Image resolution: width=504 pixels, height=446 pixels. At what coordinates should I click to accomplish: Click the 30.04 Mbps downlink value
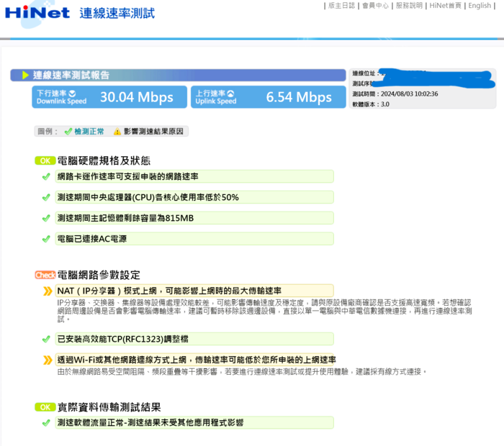point(137,97)
